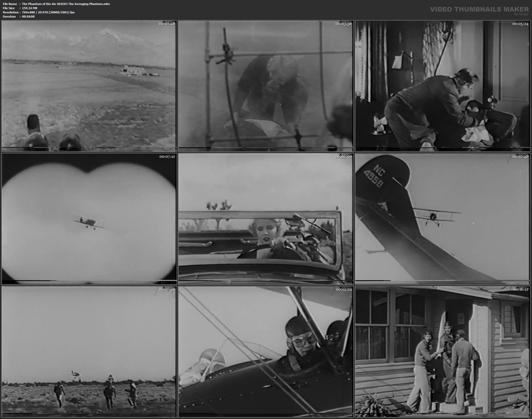
Task: Click the Duration 00:18:00 value
Action: coord(28,17)
